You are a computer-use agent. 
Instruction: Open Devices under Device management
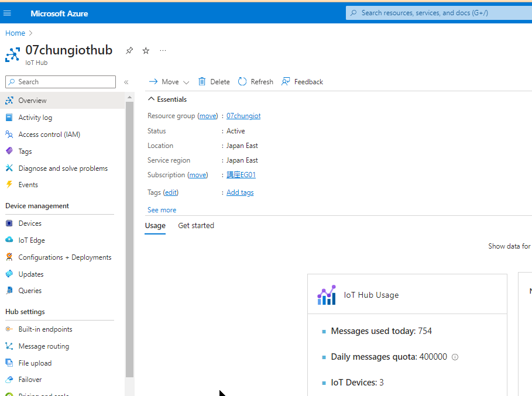click(x=63, y=223)
